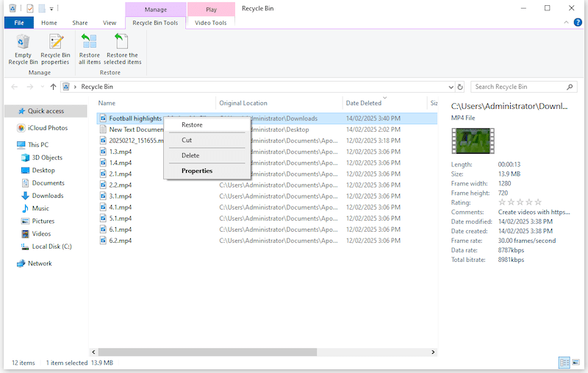588x373 pixels.
Task: Switch to the Share tab
Action: 80,23
